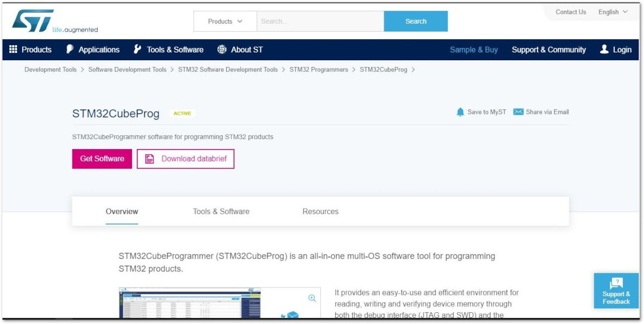Click the Share via Email text

point(547,112)
